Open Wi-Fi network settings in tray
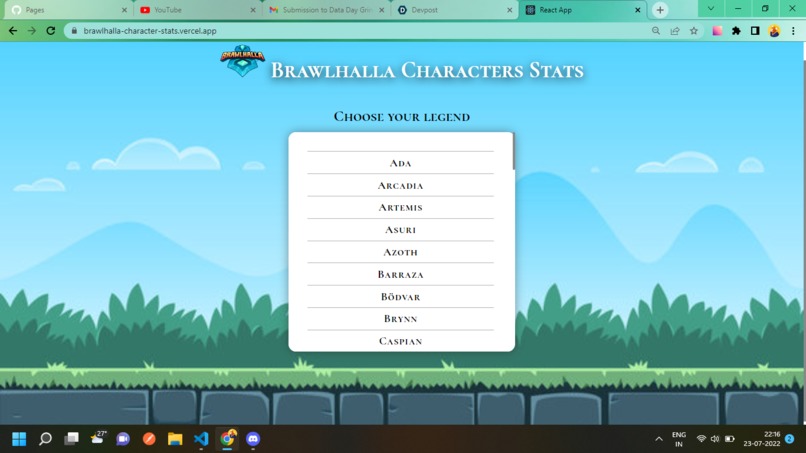This screenshot has width=806, height=453. tap(701, 439)
